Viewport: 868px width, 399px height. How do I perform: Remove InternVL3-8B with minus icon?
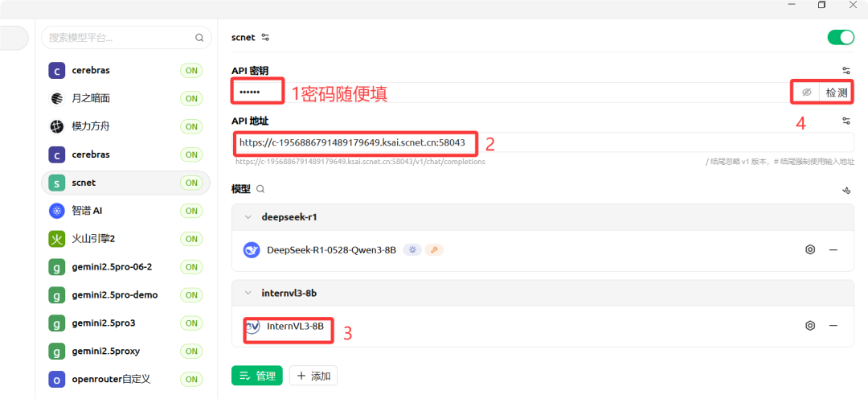[833, 325]
